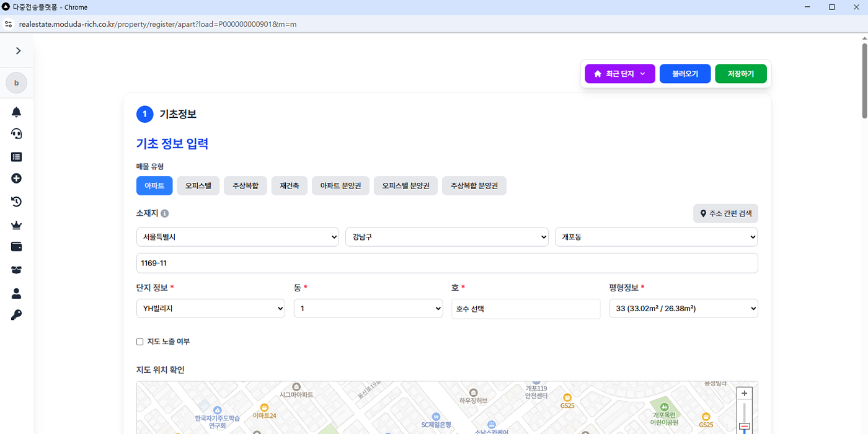Click the crown icon in sidebar
Viewport: 868px width, 434px height.
tap(17, 224)
